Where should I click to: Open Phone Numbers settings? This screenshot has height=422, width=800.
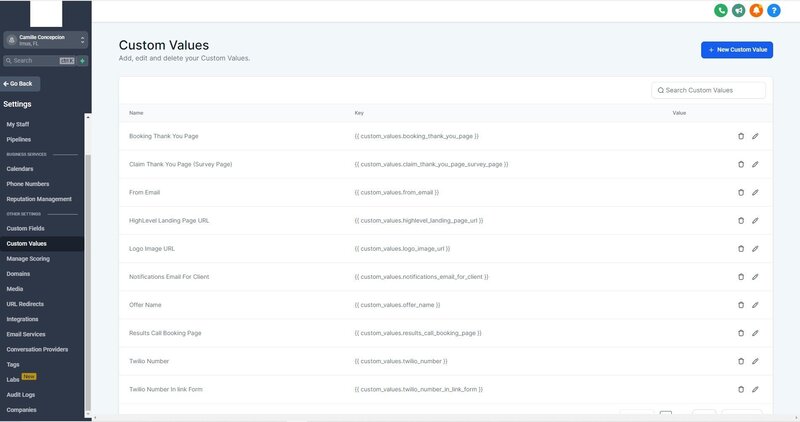click(28, 184)
